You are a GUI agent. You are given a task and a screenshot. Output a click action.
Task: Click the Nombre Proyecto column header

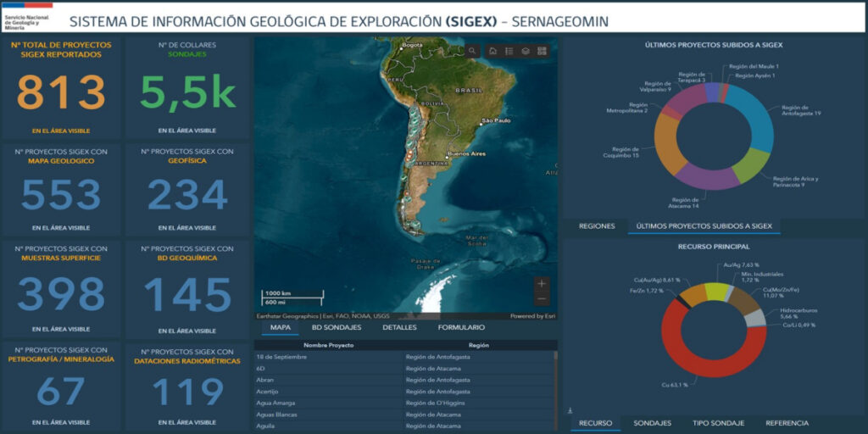pyautogui.click(x=328, y=345)
